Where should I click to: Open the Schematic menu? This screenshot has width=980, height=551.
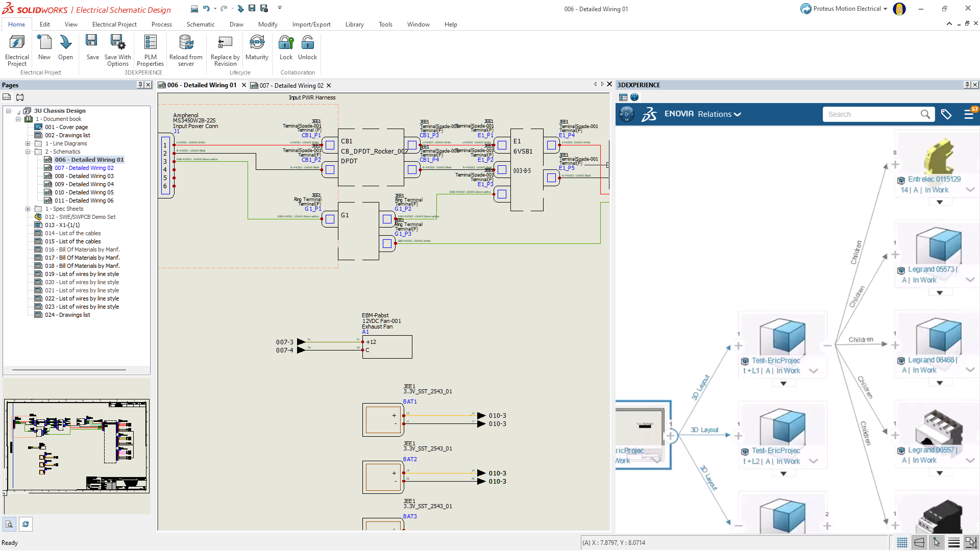click(201, 24)
